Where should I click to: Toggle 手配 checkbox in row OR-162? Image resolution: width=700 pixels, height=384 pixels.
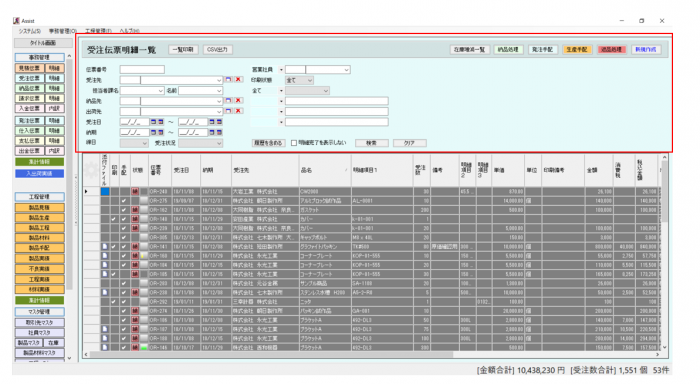[x=124, y=210]
